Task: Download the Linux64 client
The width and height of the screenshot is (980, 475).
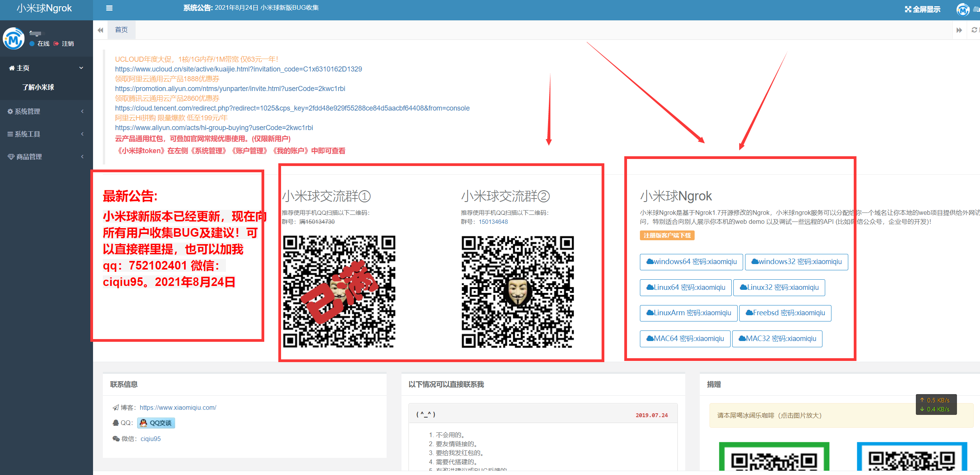Action: pyautogui.click(x=685, y=287)
